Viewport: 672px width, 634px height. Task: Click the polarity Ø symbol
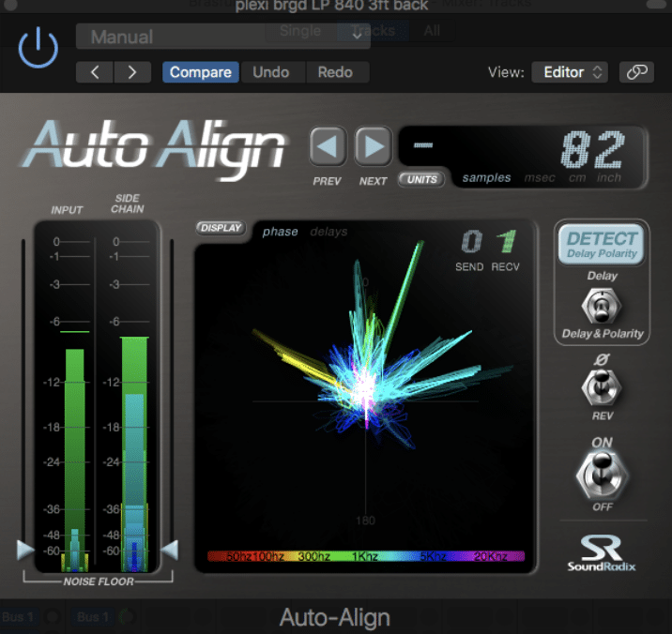point(602,359)
